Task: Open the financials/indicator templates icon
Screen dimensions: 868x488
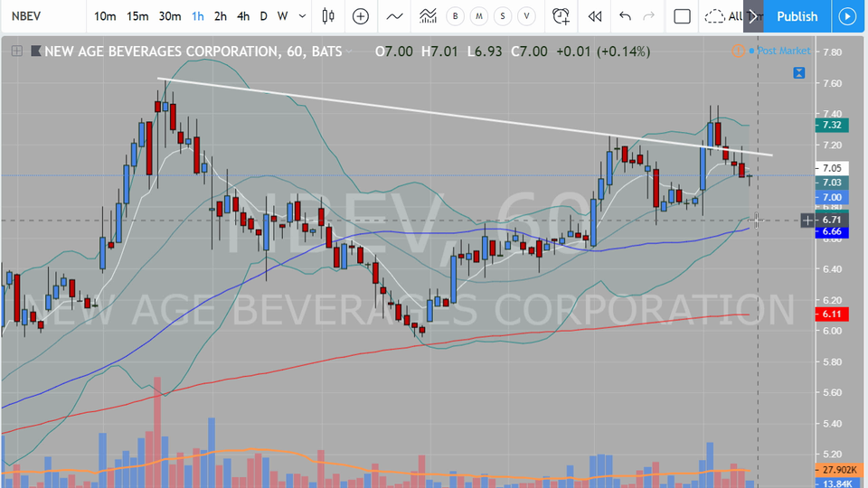Action: tap(428, 16)
